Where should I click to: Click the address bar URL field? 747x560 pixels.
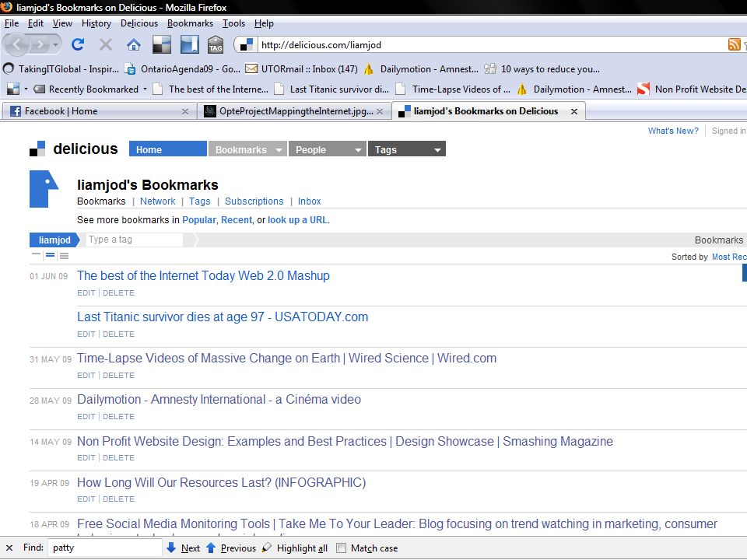pos(491,45)
